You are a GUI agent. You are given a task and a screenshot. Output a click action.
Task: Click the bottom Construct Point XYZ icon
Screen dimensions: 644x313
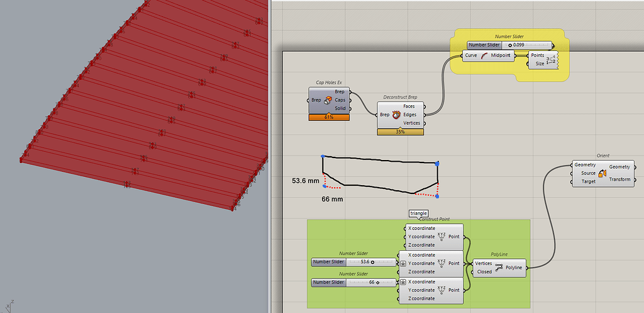441,290
